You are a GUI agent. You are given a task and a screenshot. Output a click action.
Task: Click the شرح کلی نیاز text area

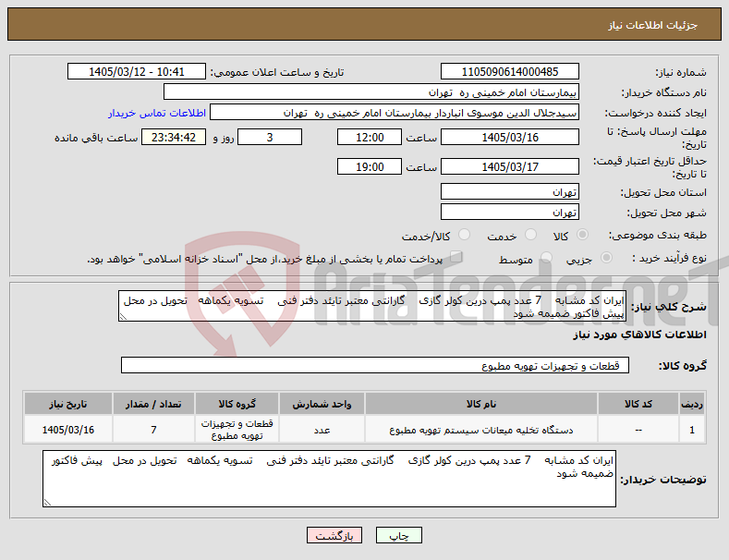click(372, 306)
